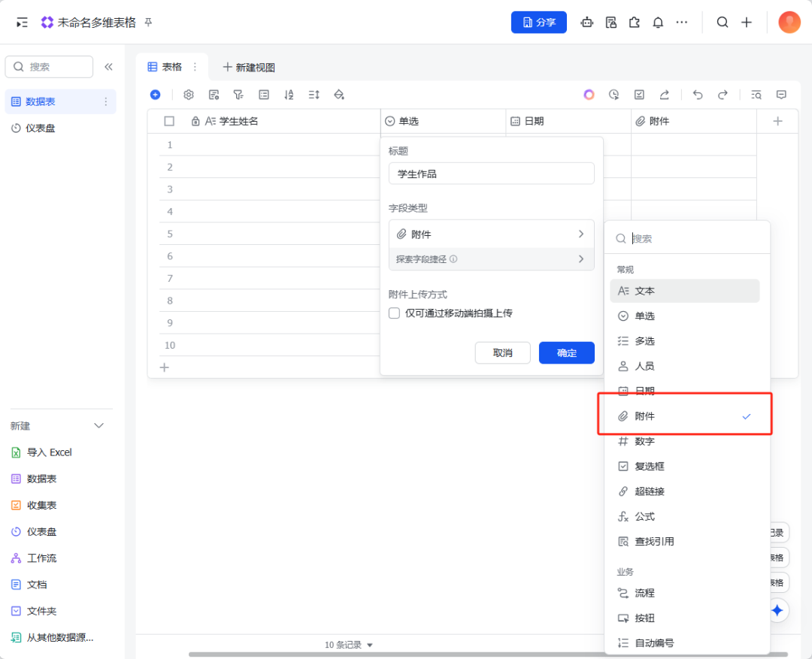Click the undo arrow in table toolbar

coord(698,95)
